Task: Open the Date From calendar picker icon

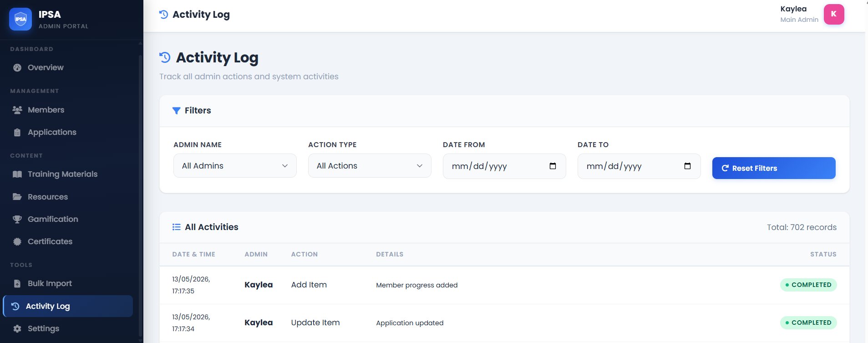Action: (x=553, y=166)
